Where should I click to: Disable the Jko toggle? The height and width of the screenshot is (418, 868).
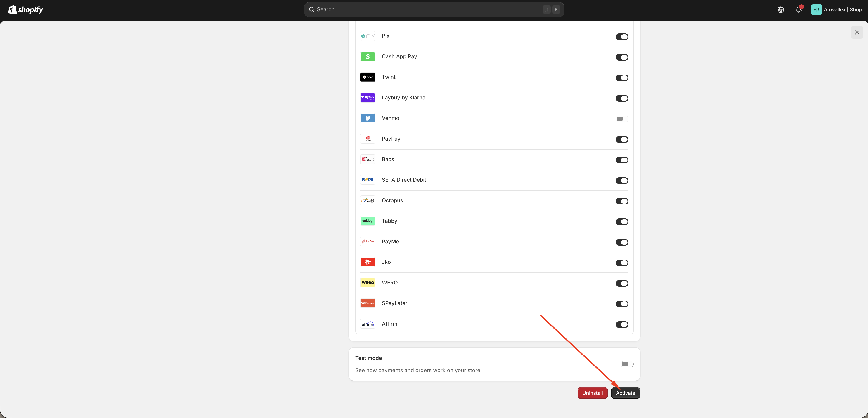(622, 263)
